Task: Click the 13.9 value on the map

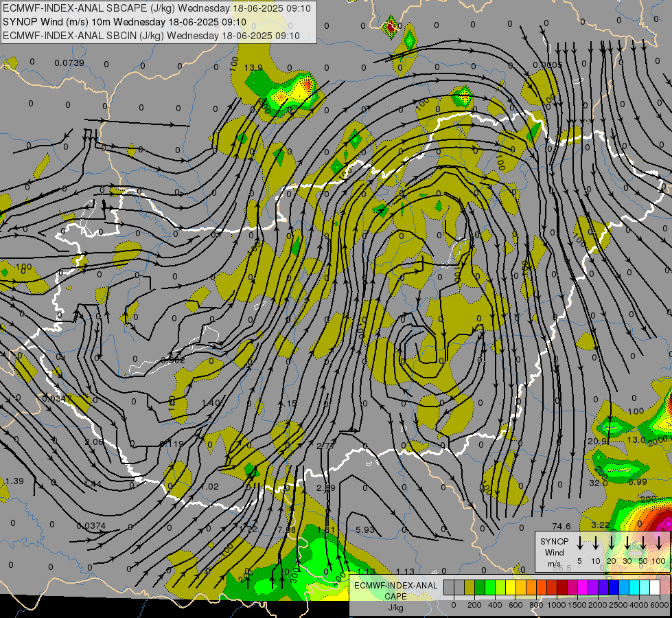Action: click(x=253, y=68)
